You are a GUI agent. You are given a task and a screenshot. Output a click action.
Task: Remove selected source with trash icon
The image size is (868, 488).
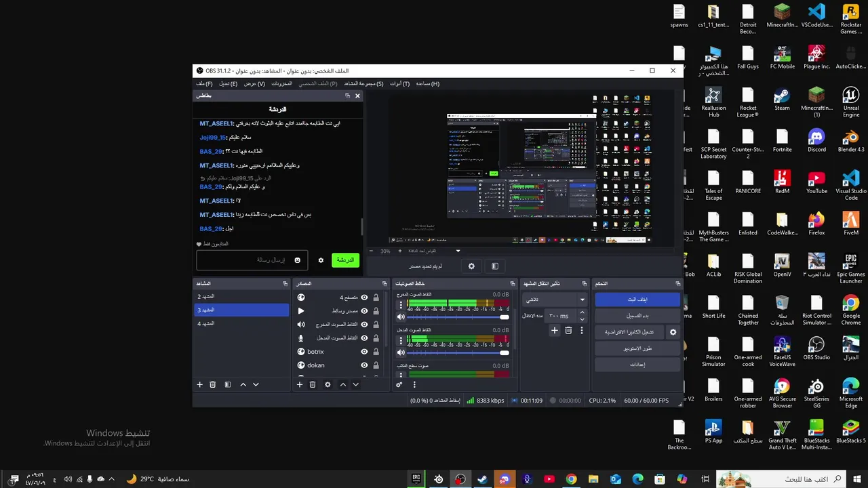point(313,384)
